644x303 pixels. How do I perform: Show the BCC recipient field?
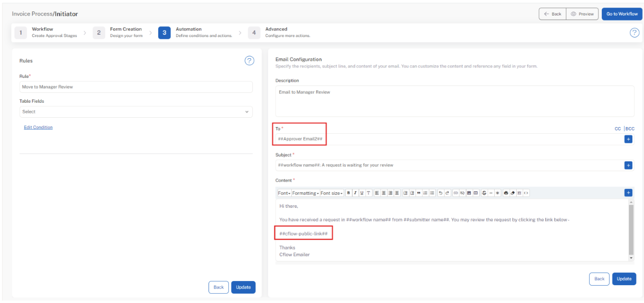point(629,129)
